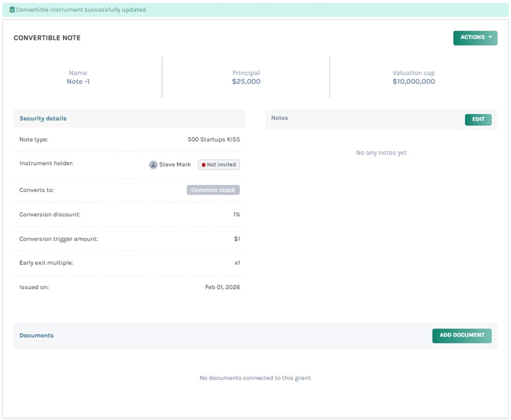Click the Documents section header

(x=36, y=335)
